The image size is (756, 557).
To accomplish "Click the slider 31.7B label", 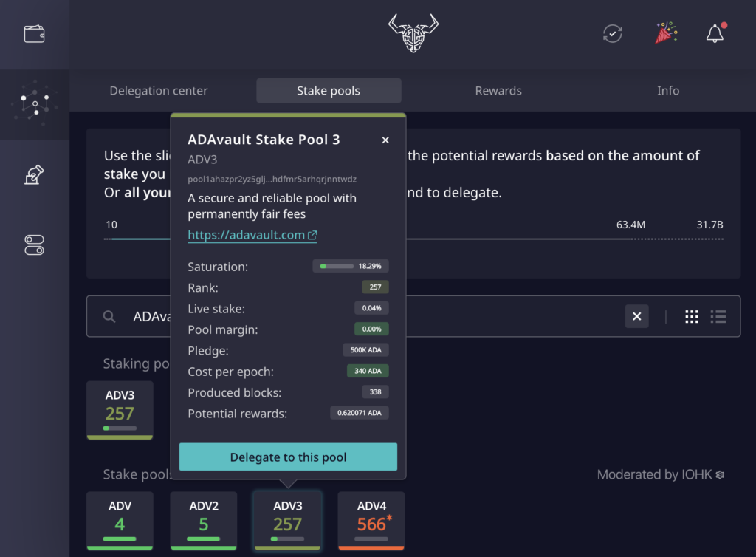I will tap(709, 225).
